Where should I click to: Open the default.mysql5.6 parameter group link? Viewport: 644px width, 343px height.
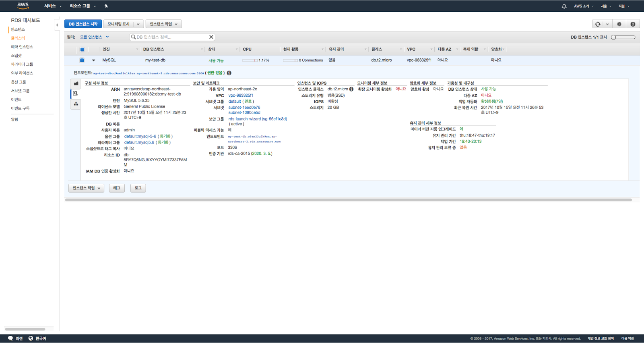(x=139, y=143)
